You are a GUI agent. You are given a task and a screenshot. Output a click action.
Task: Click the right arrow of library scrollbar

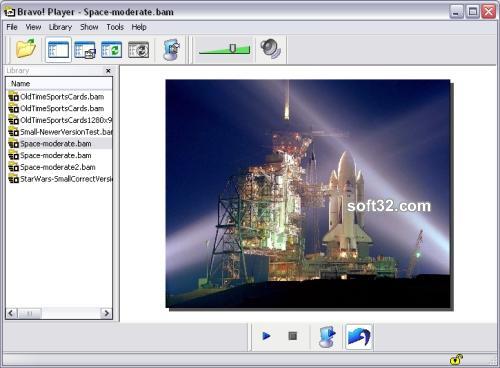pyautogui.click(x=106, y=313)
